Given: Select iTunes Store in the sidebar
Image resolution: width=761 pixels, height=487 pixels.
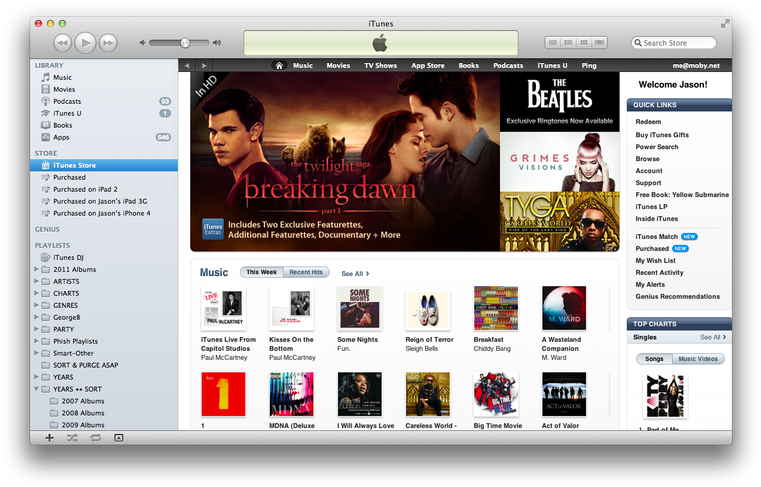Looking at the screenshot, I should 104,165.
